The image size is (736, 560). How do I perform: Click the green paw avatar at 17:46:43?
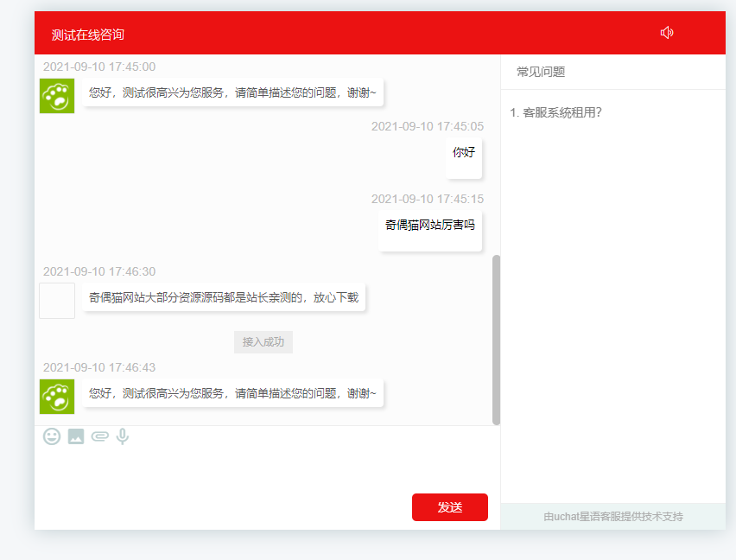(57, 396)
